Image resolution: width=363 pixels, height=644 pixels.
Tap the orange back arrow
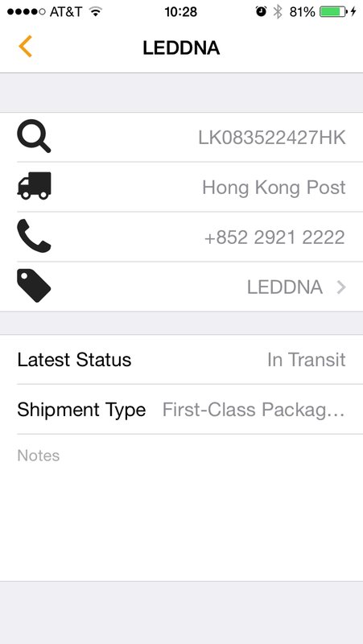pos(25,47)
